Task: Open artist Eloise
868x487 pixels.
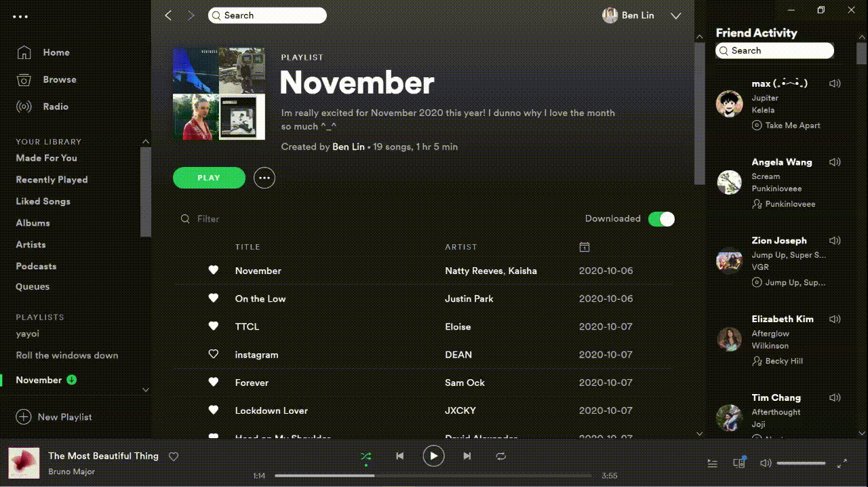Action: pyautogui.click(x=458, y=326)
